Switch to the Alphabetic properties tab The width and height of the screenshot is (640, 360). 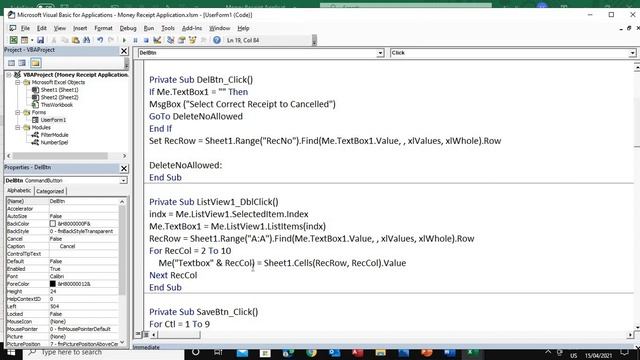point(19,191)
